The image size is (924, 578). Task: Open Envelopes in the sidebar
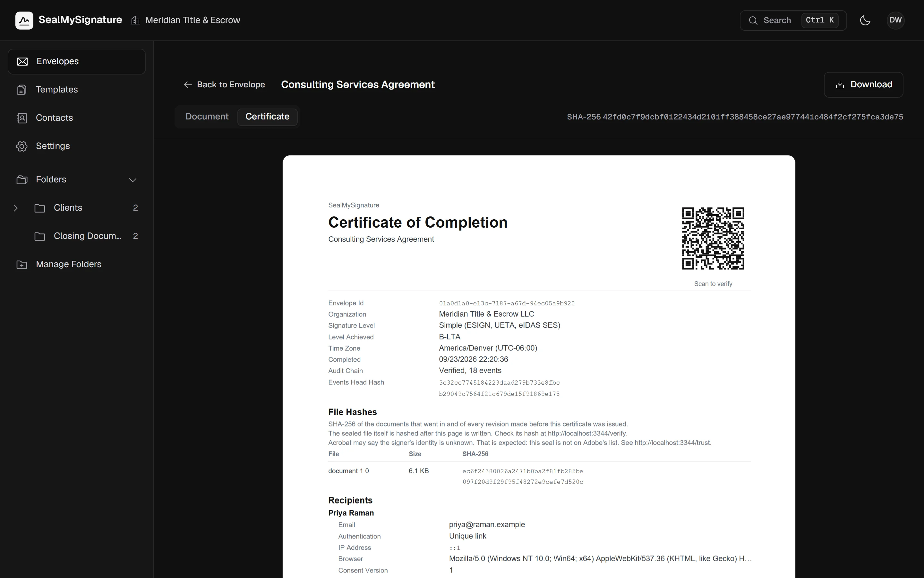(x=76, y=62)
